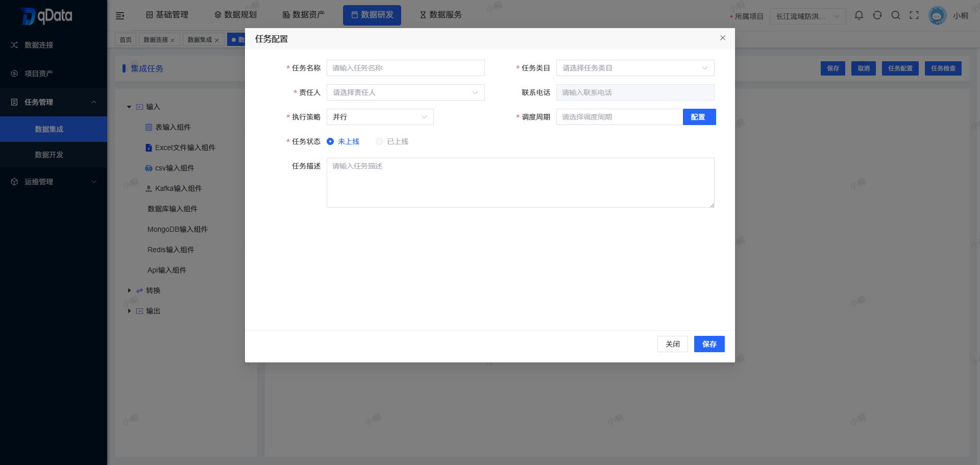
Task: Click the 任务检查 button in background page
Action: point(943,68)
